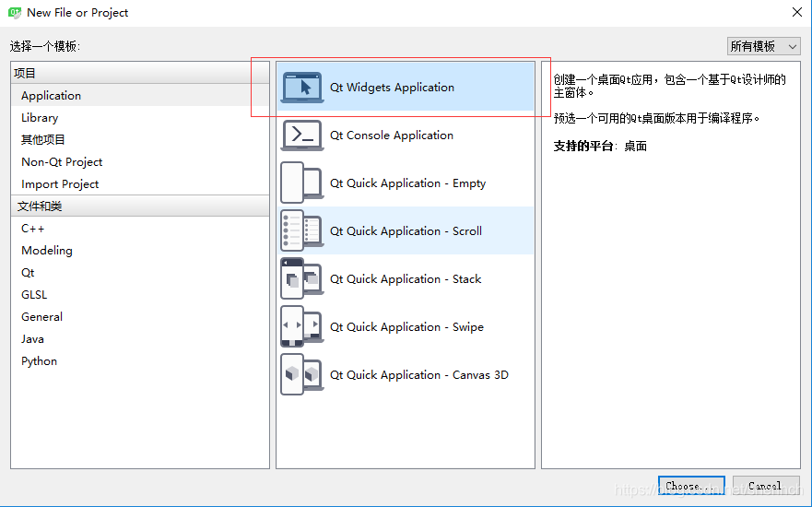Click the Cancel button
The width and height of the screenshot is (812, 507).
click(766, 487)
